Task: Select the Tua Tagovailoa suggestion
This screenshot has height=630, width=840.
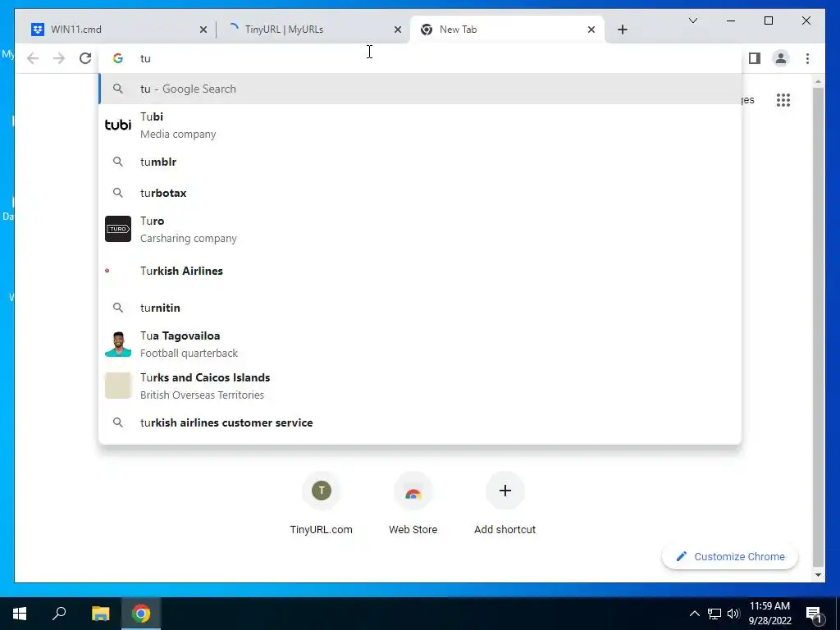Action: [x=421, y=344]
